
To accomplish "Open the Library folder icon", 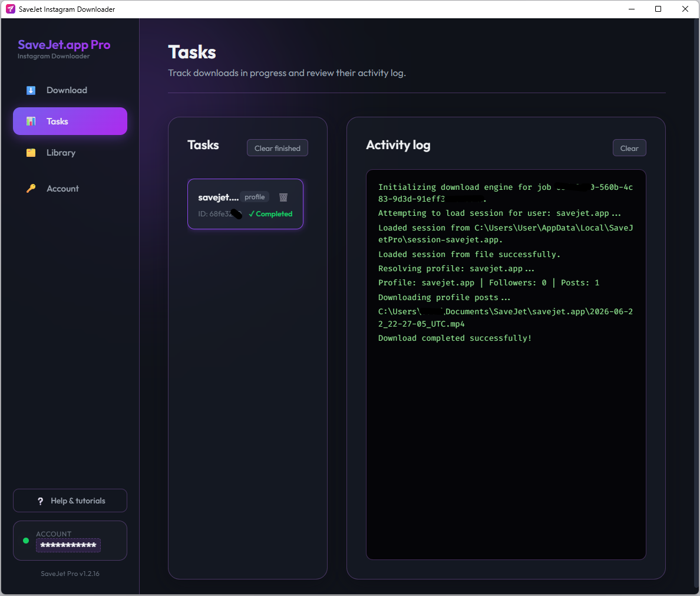I will click(31, 153).
